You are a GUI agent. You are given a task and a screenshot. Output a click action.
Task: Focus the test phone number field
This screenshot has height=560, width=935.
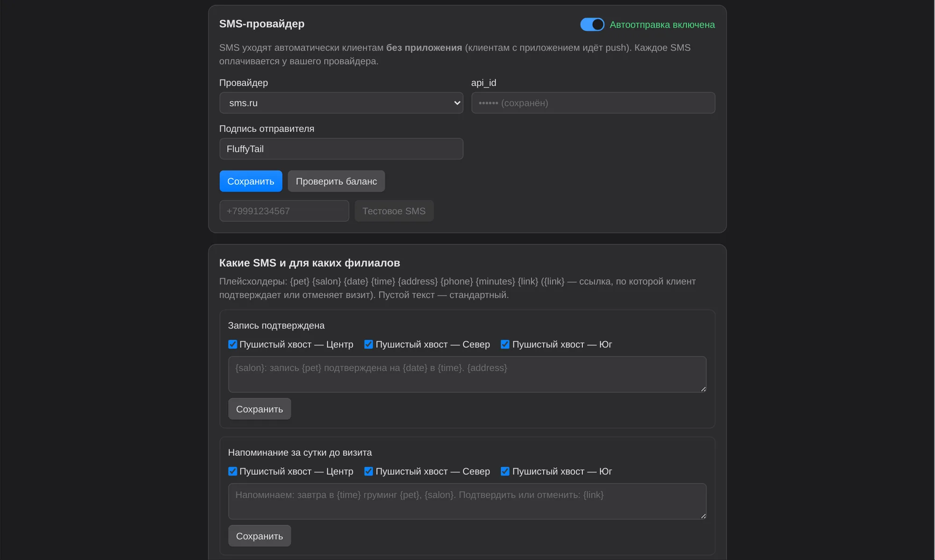284,211
